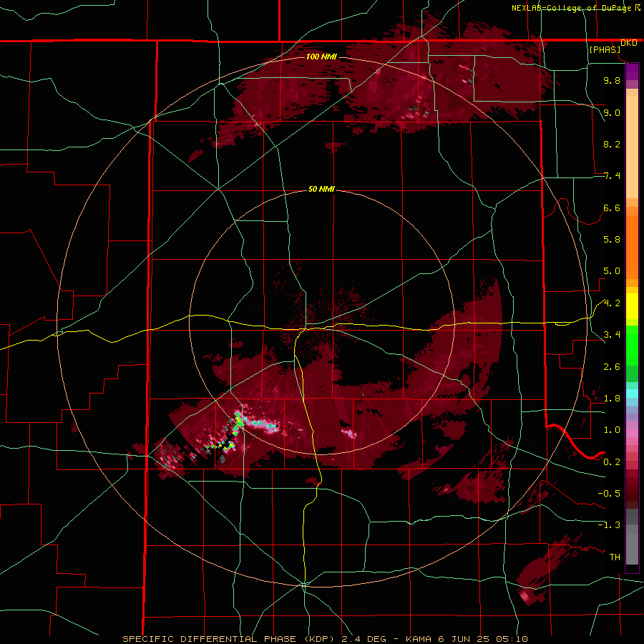Click the 5.0 scale value
The image size is (644, 644).
coord(612,271)
